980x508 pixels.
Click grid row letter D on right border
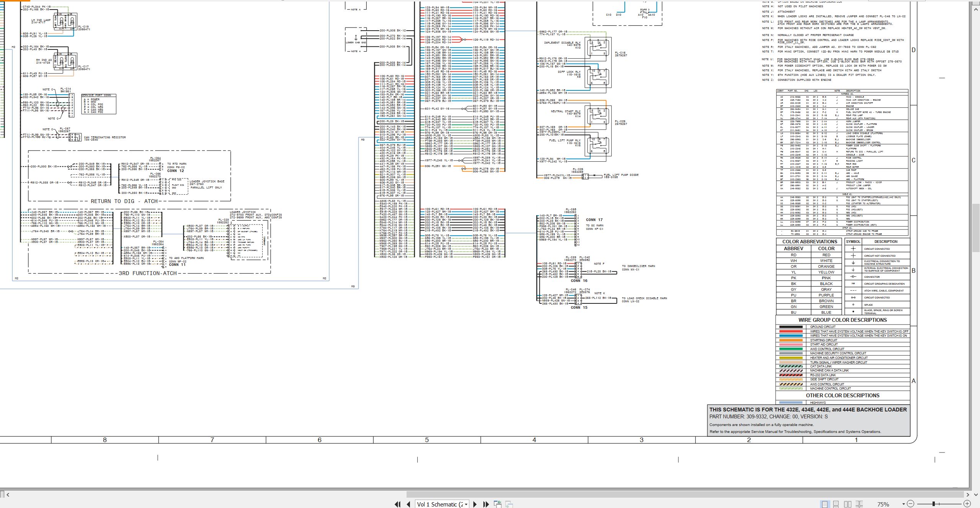[913, 50]
